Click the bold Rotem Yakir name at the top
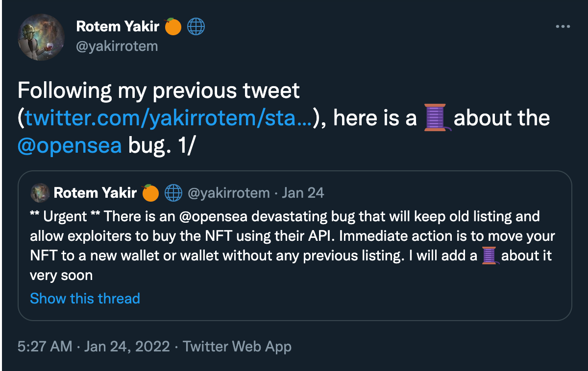The height and width of the screenshot is (371, 588). 118,26
